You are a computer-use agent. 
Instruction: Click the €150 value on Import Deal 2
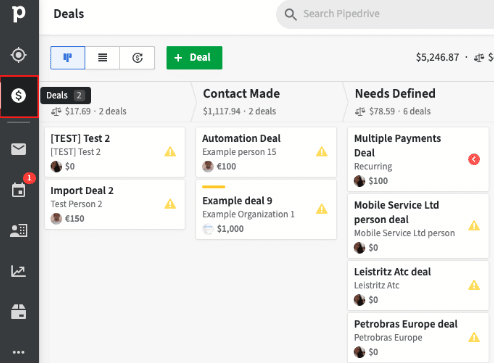(74, 219)
